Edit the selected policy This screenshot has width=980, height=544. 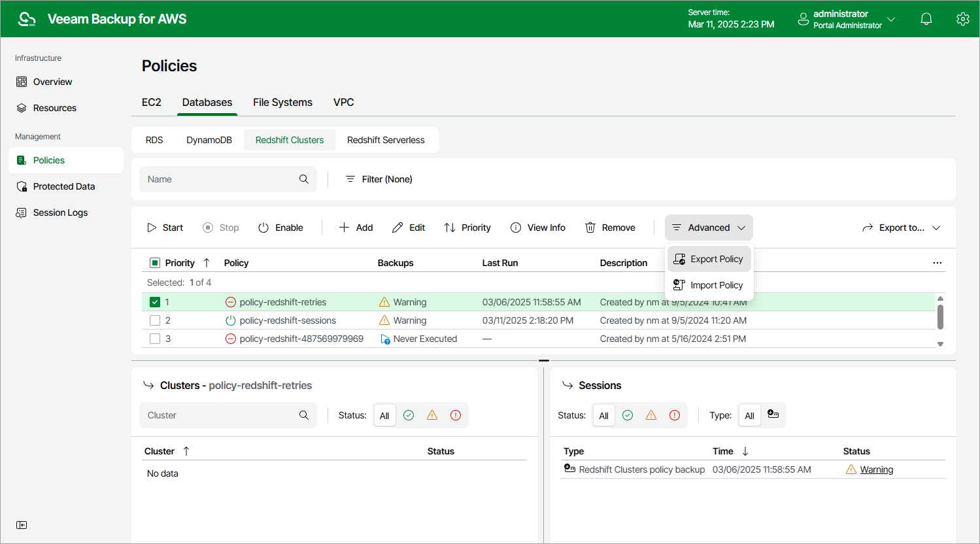(x=409, y=228)
